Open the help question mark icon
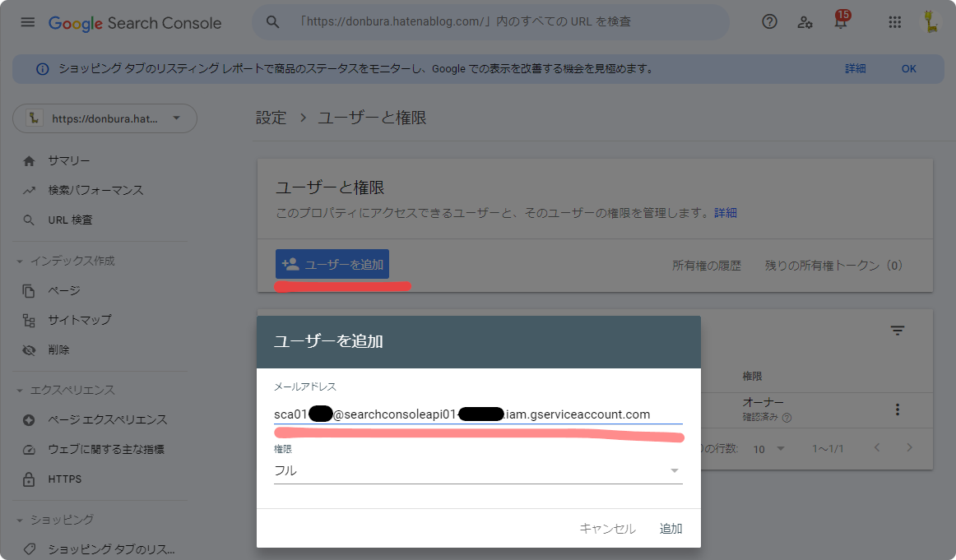Viewport: 956px width, 560px height. [x=769, y=22]
